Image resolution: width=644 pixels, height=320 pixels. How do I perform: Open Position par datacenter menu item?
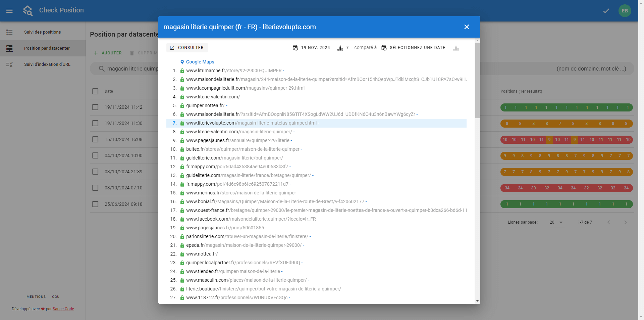click(x=43, y=48)
